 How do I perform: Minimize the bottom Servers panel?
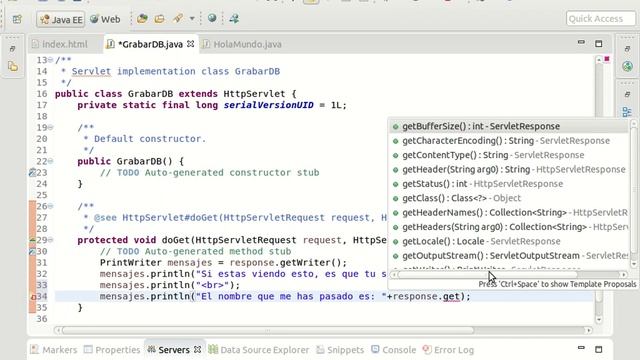[581, 348]
